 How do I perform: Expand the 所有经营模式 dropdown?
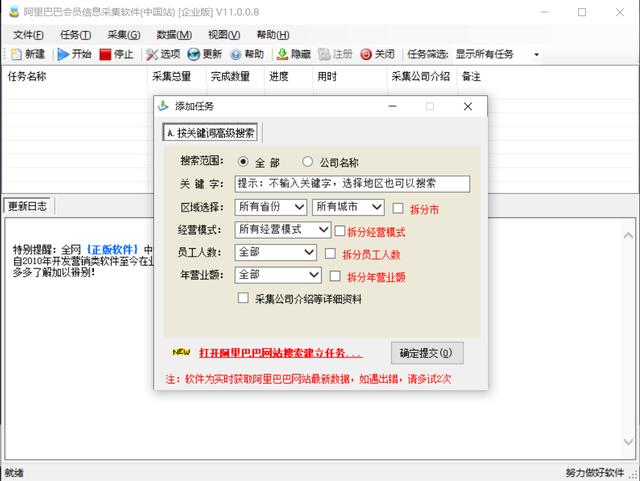coord(282,230)
